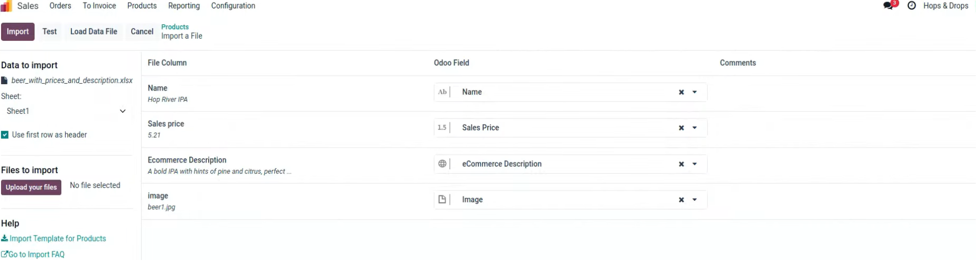Viewport: 980px width, 261px height.
Task: Toggle Use first row as header
Action: click(5, 135)
